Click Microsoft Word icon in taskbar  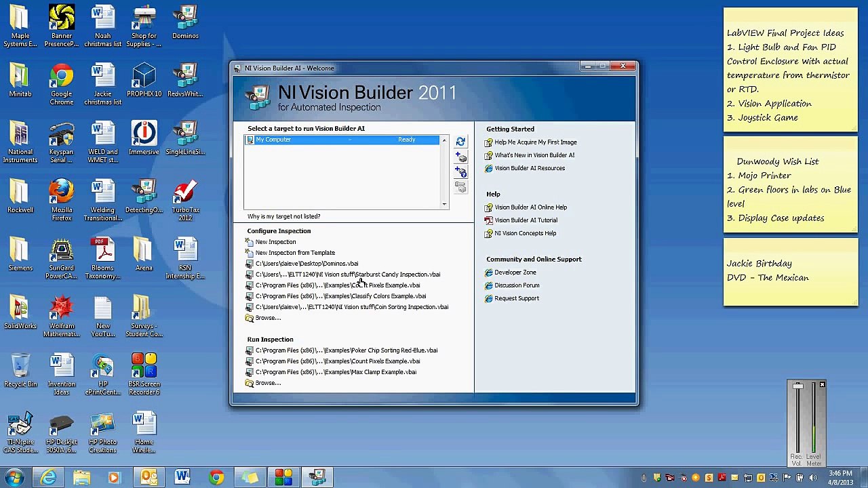pos(182,477)
